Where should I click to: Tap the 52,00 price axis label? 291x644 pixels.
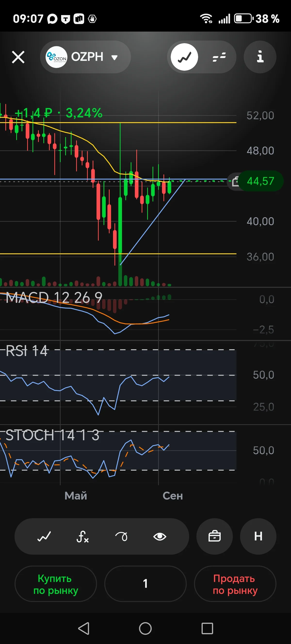coord(260,116)
